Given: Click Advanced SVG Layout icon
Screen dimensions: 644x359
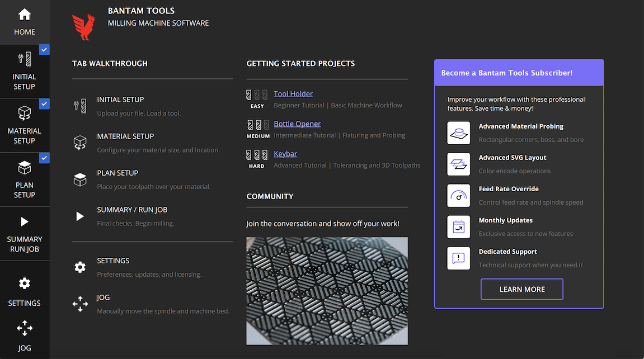Looking at the screenshot, I should [459, 164].
